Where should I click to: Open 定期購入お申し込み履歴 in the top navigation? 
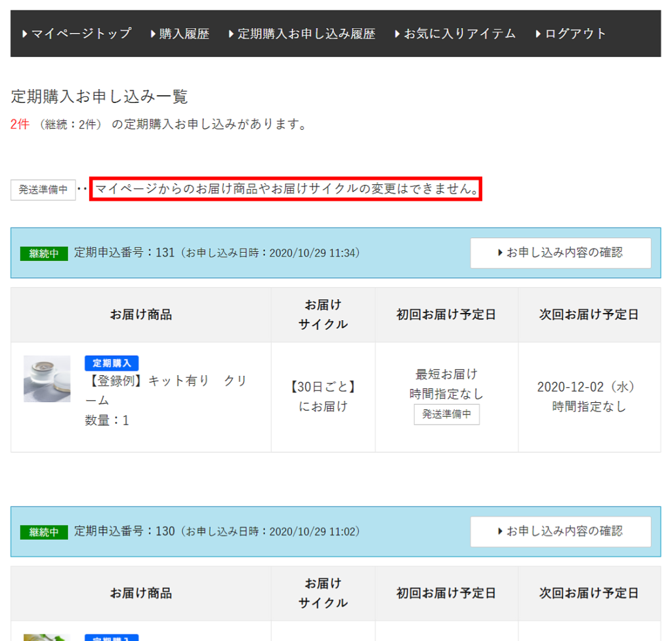point(302,33)
